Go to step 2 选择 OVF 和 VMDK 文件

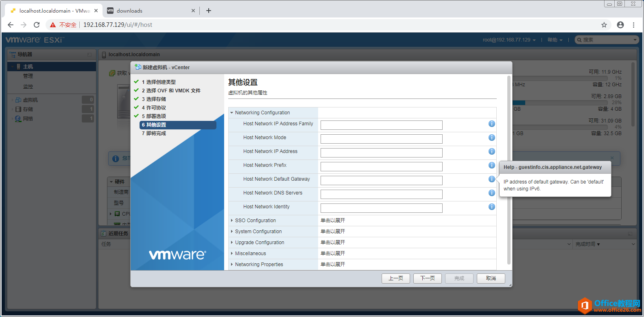tap(171, 90)
